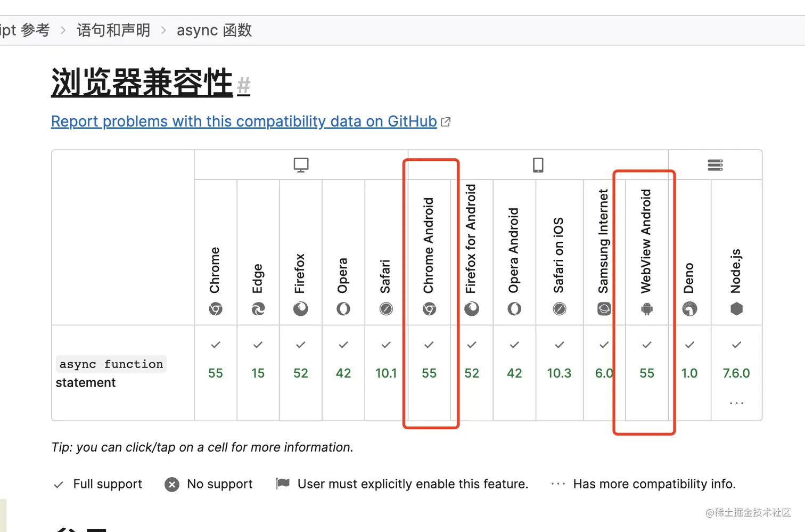This screenshot has width=805, height=532.
Task: Click the checkmark in the Chrome column
Action: coord(216,345)
